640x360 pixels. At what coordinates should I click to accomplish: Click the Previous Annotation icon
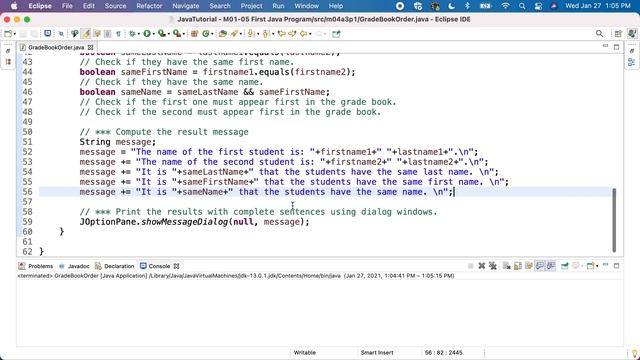click(x=266, y=34)
